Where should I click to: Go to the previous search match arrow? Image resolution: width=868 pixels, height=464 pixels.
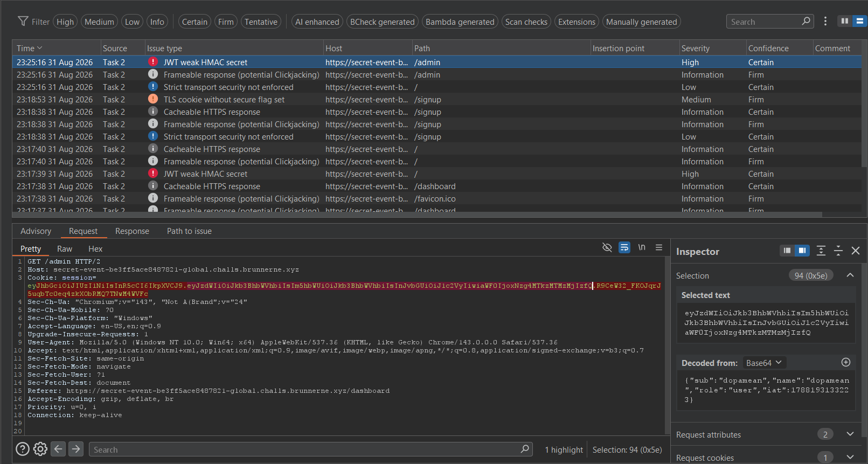pos(59,449)
